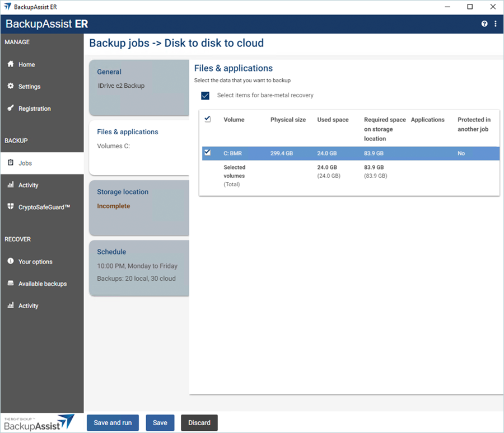The height and width of the screenshot is (433, 504).
Task: Click the CryptoSafeGuard shield icon
Action: coord(11,207)
